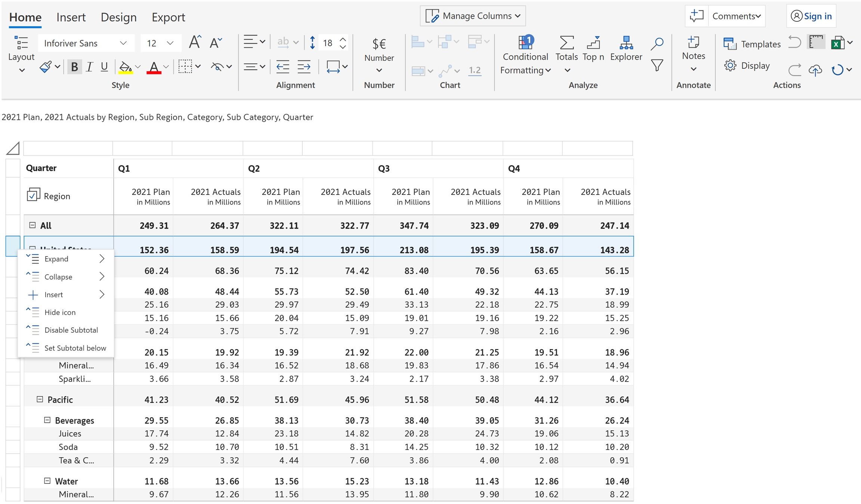Open the Manage Columns dropdown
Image resolution: width=861 pixels, height=504 pixels.
pos(473,16)
